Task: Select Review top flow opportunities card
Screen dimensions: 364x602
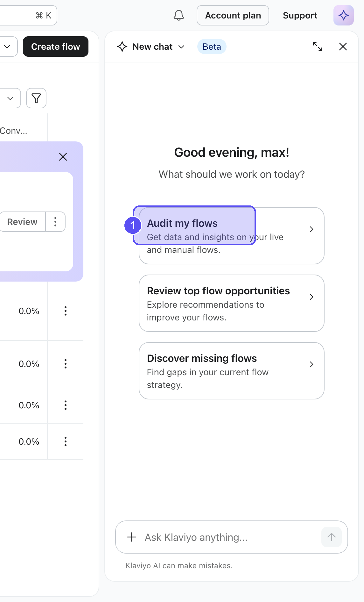Action: coord(232,303)
